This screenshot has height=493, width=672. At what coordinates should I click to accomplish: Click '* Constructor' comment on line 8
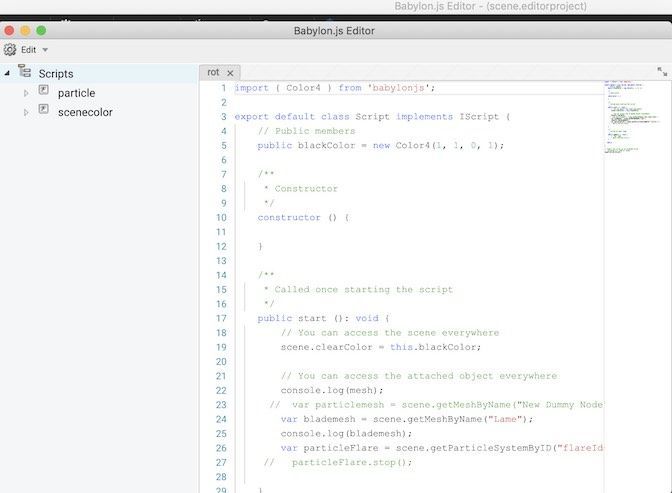[x=301, y=189]
